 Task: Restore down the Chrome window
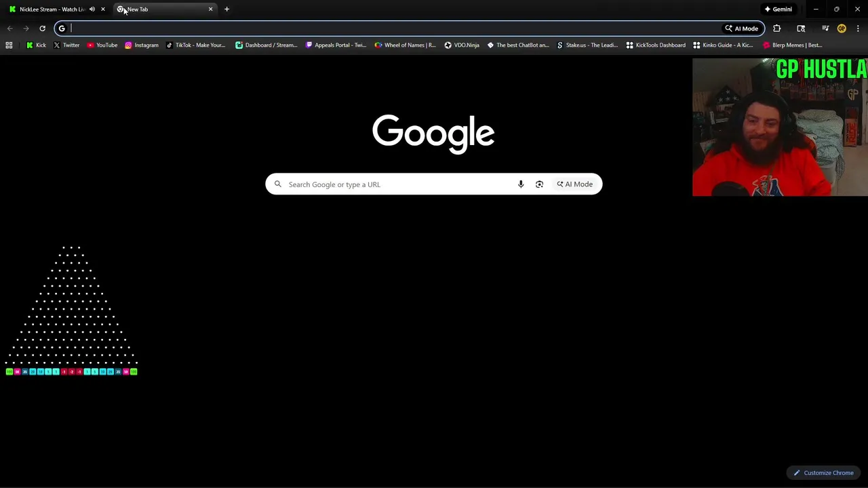pos(837,9)
